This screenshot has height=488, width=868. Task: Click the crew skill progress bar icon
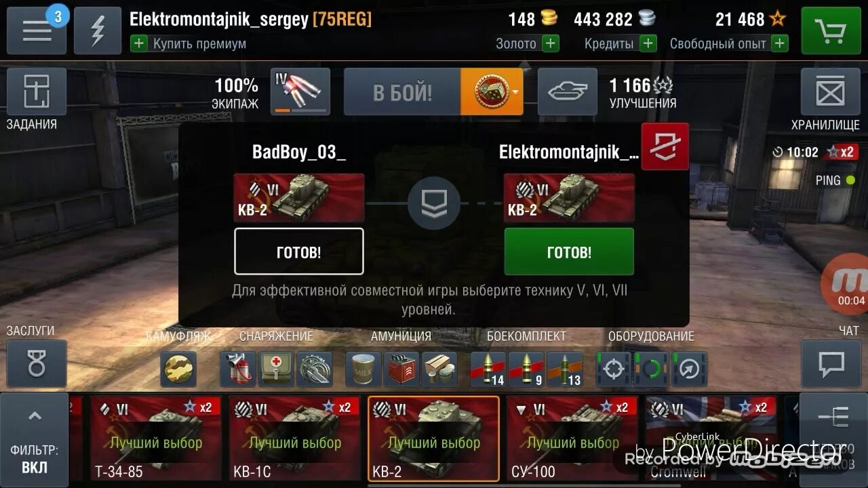300,91
